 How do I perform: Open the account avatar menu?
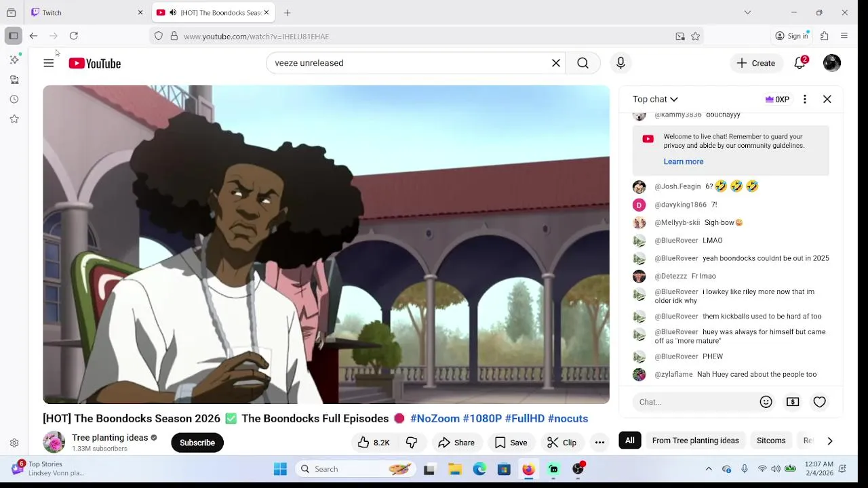click(832, 63)
